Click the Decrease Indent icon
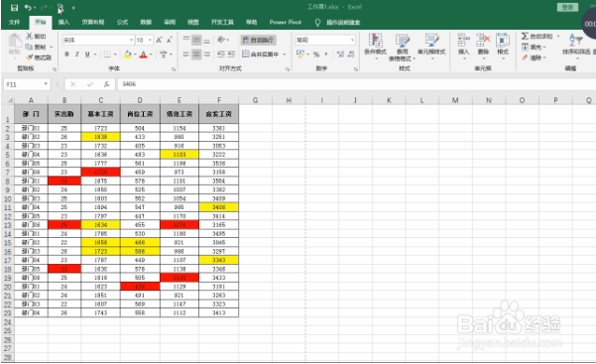The height and width of the screenshot is (364, 596). pos(221,55)
